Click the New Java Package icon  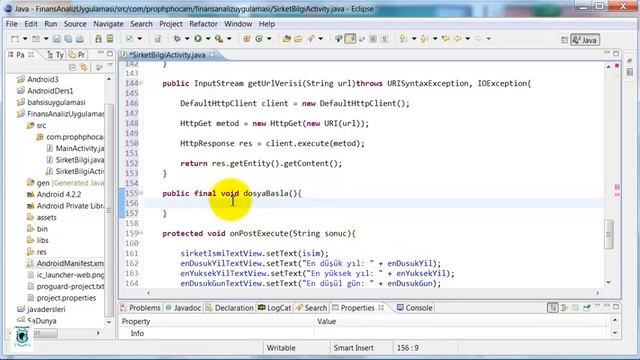coord(247,39)
